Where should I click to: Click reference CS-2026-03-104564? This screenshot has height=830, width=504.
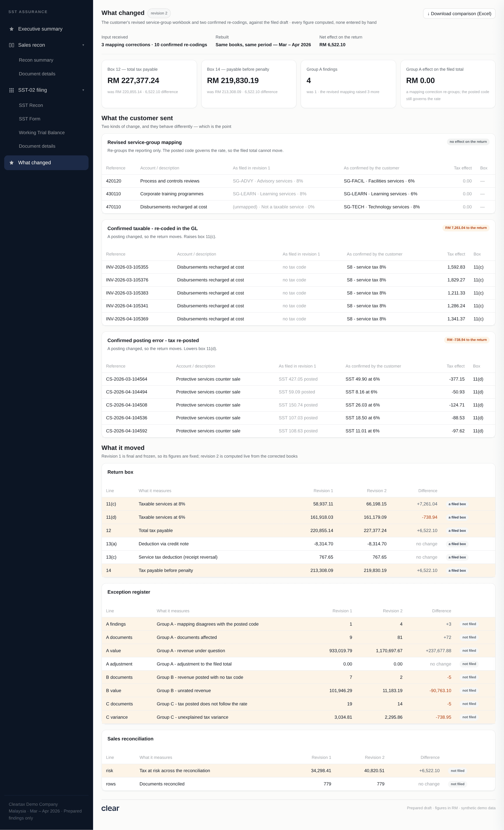coord(127,379)
